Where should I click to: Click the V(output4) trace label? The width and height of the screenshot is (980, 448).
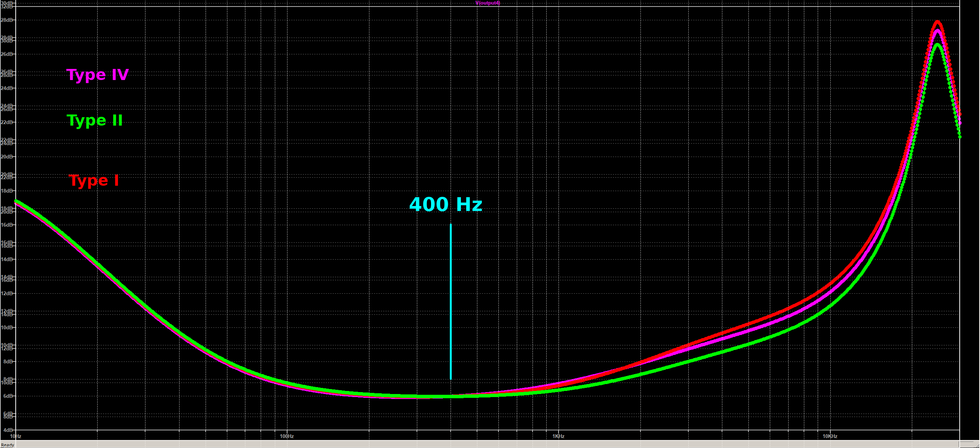(487, 3)
